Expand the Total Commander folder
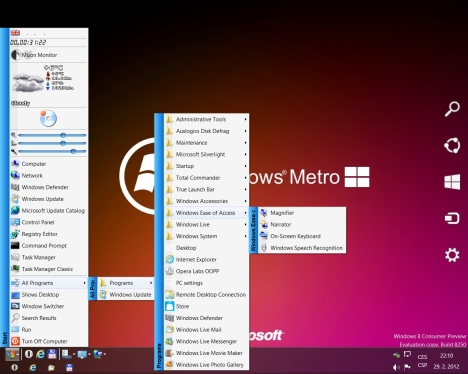468x374 pixels. [x=206, y=177]
